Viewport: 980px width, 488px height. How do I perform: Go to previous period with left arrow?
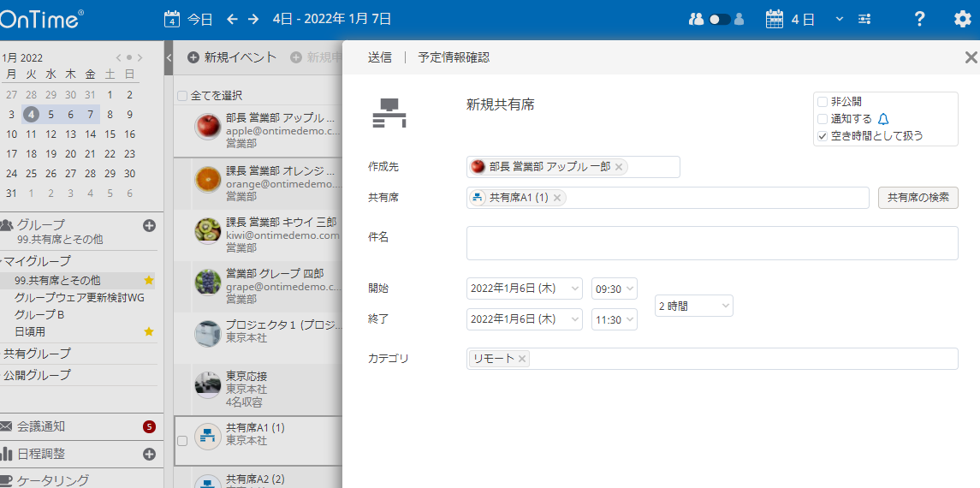(x=232, y=20)
